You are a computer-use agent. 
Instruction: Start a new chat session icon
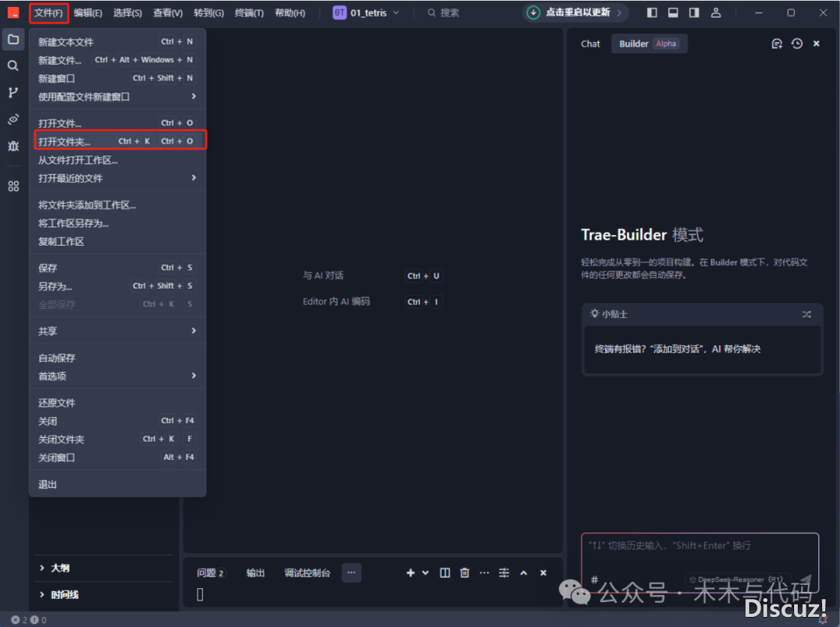point(776,44)
